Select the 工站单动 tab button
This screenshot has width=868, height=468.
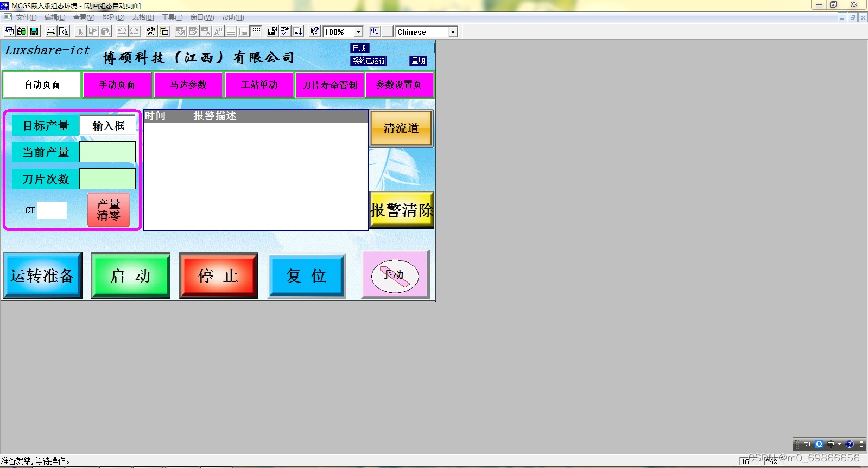[x=259, y=85]
